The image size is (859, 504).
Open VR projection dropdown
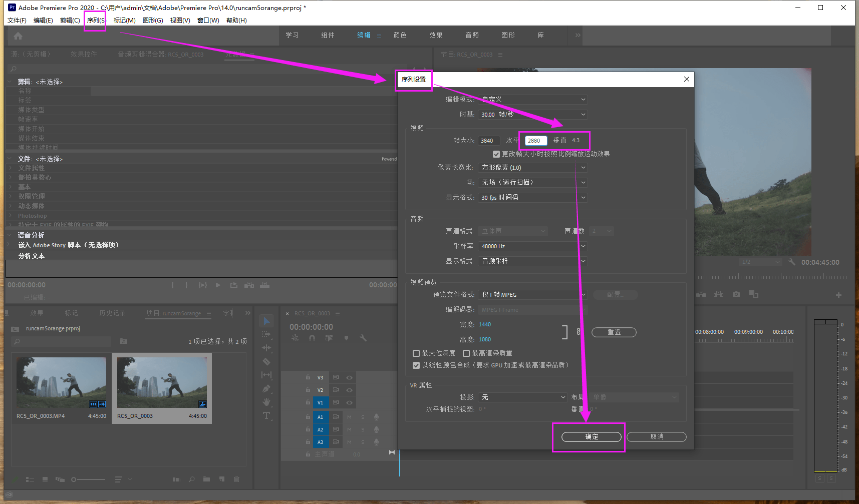point(523,397)
